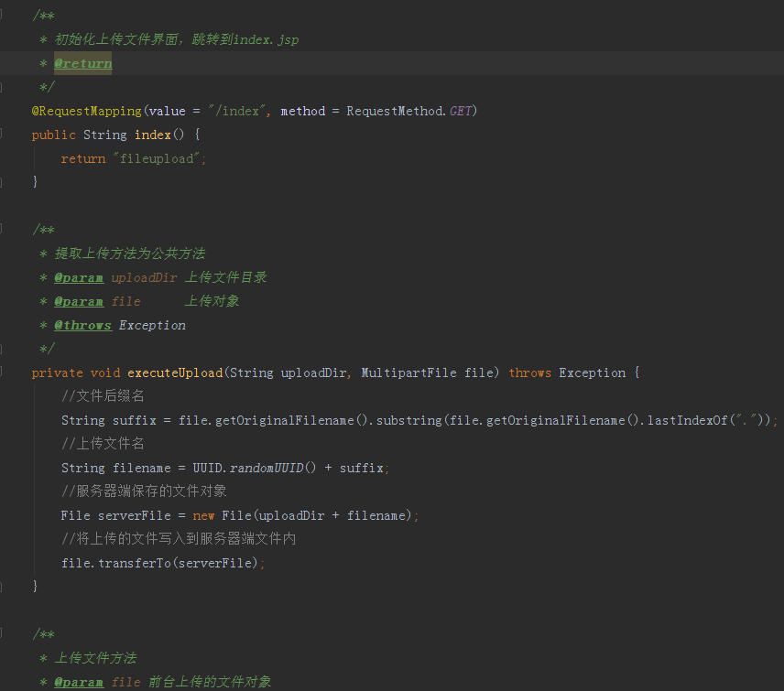Click the "/index" string value

tap(237, 111)
